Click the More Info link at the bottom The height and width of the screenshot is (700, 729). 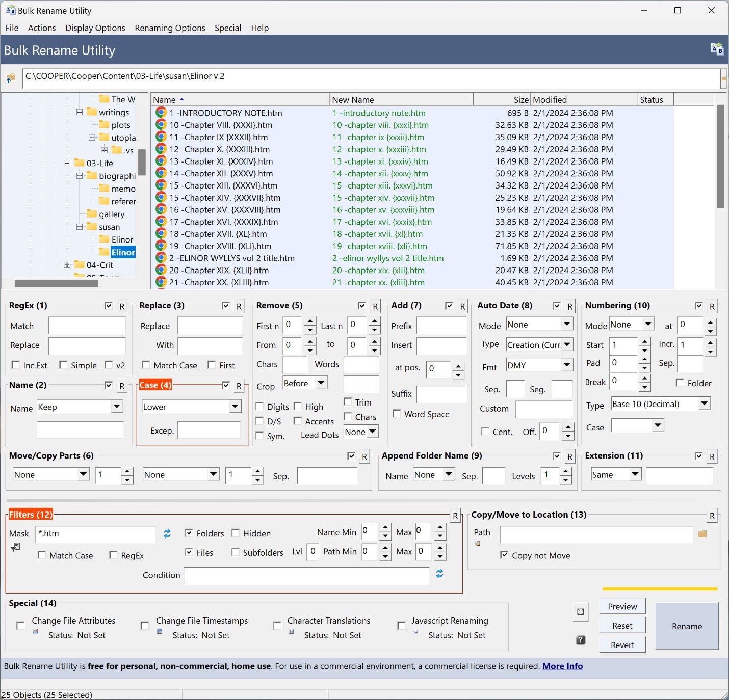[562, 666]
